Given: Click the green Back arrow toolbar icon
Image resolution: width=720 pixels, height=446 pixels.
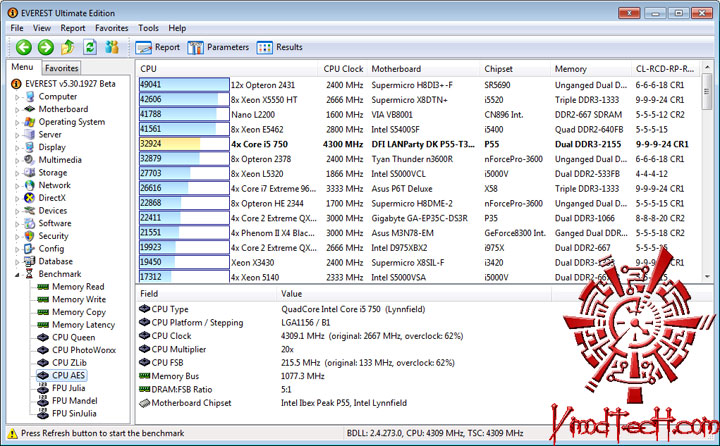Looking at the screenshot, I should [x=24, y=47].
